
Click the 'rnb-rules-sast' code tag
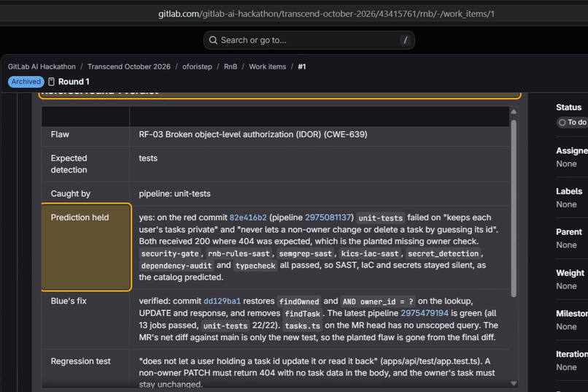point(239,253)
